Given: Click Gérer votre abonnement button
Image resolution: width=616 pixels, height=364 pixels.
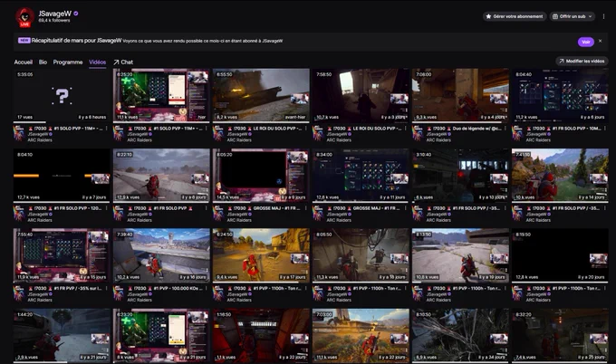Looking at the screenshot, I should point(515,16).
